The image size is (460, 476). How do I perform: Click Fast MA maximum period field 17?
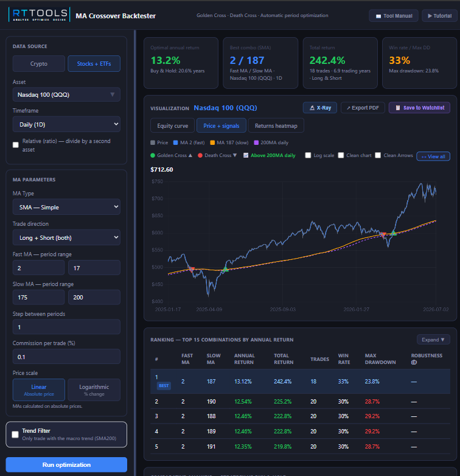[x=94, y=268]
